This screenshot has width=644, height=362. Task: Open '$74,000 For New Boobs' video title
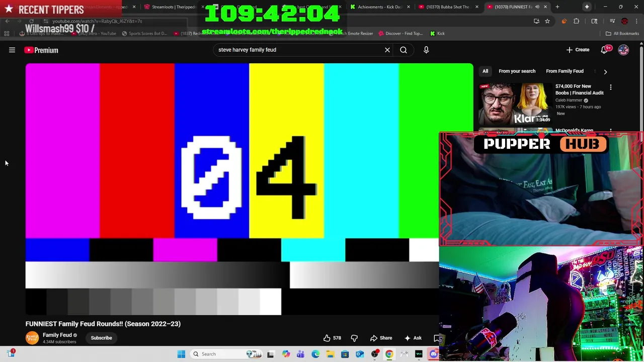tap(579, 89)
